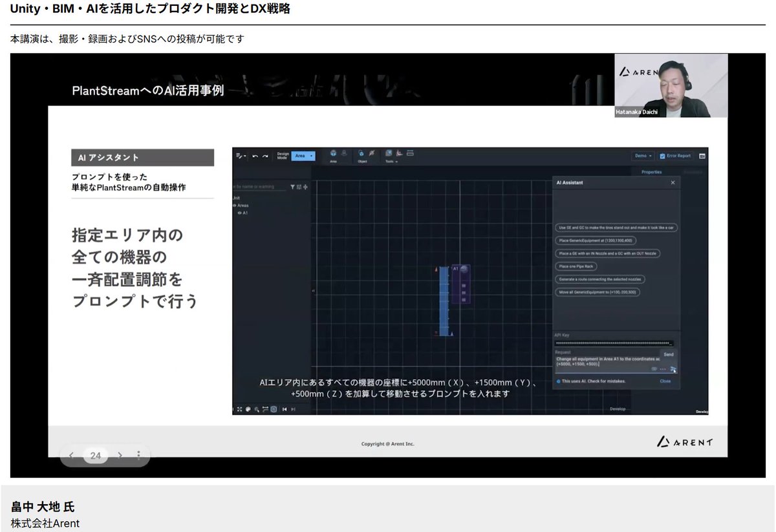This screenshot has height=532, width=776.
Task: Select the Undo icon in the toolbar
Action: click(255, 156)
